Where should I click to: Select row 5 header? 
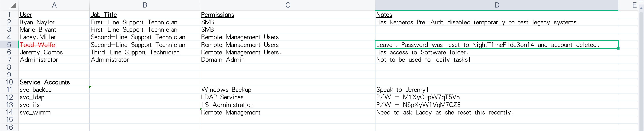tap(9, 45)
